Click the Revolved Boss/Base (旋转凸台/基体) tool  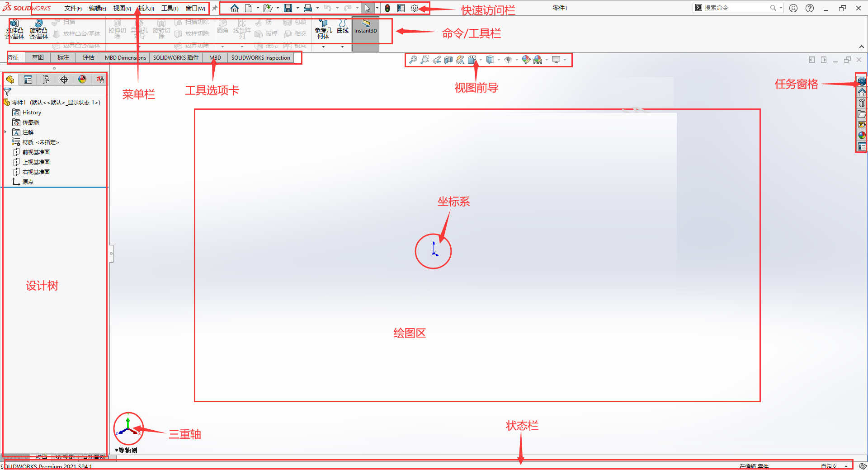(x=39, y=29)
